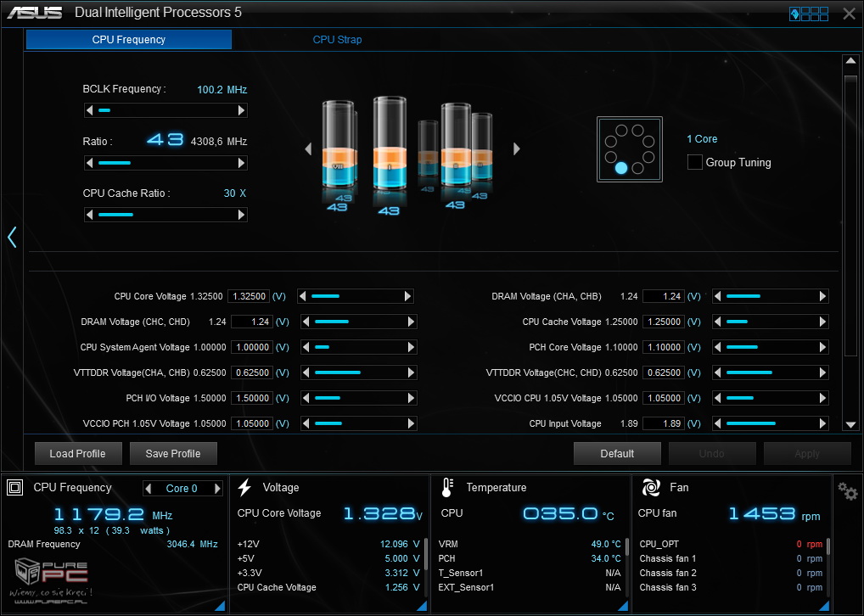Image resolution: width=864 pixels, height=616 pixels.
Task: Click the CPU Cache Voltage input field
Action: pos(664,322)
